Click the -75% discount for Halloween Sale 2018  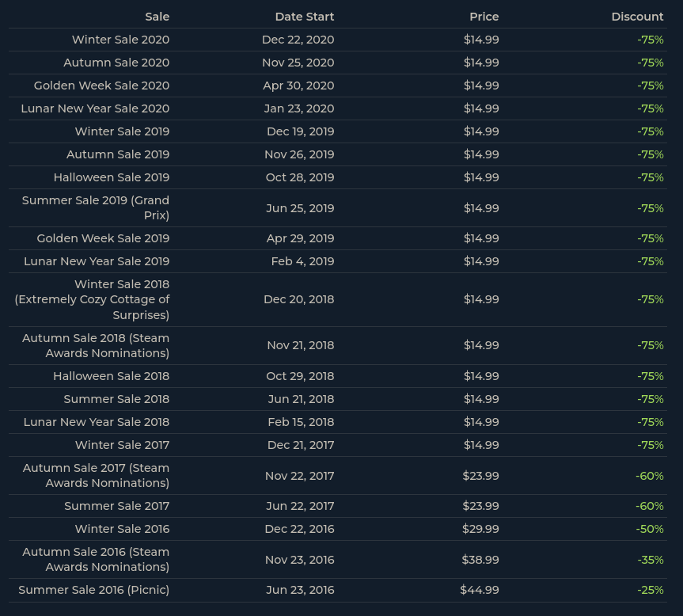tap(651, 376)
